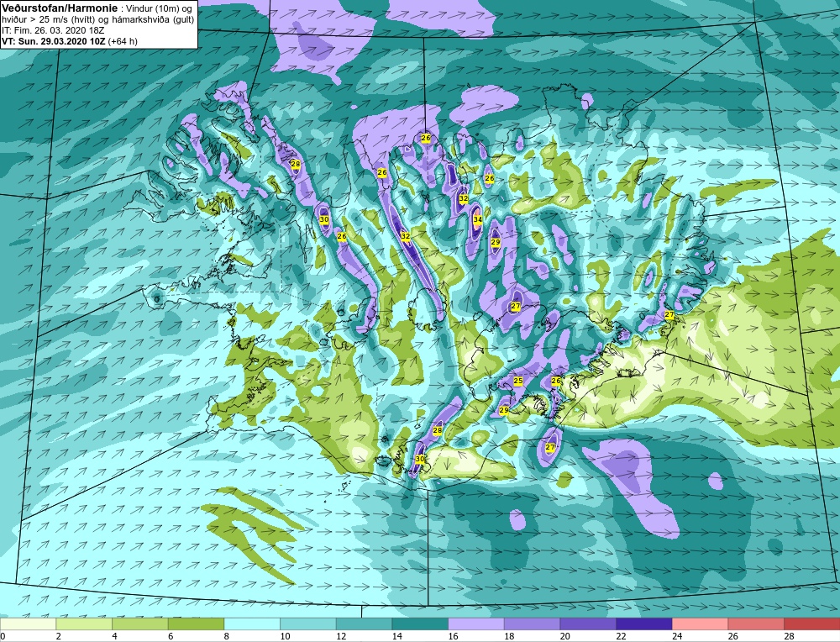Click the yellow 34 peak gust label
The width and height of the screenshot is (840, 642).
click(x=477, y=219)
